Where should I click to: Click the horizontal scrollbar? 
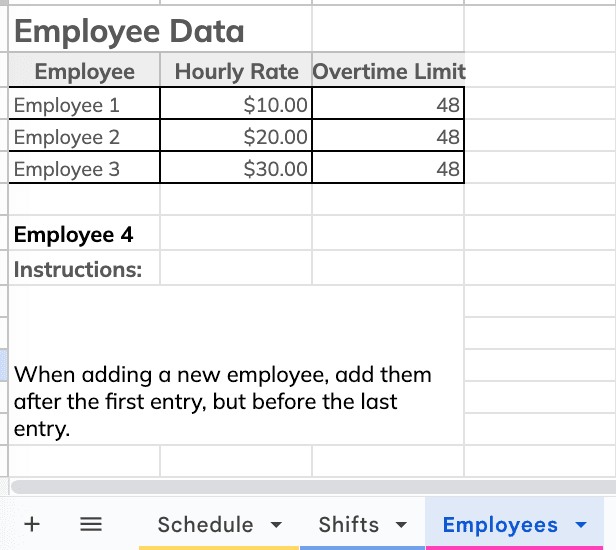(x=313, y=487)
